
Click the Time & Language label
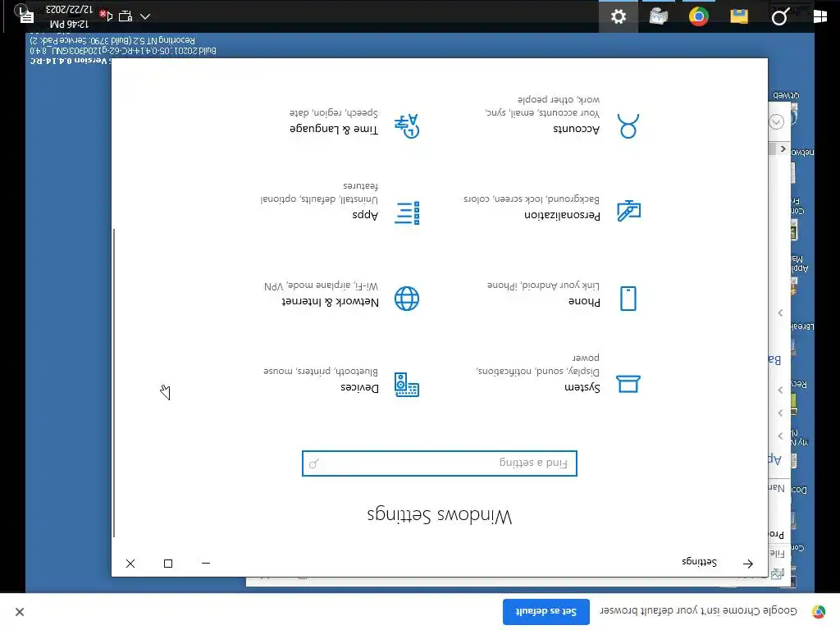[334, 129]
